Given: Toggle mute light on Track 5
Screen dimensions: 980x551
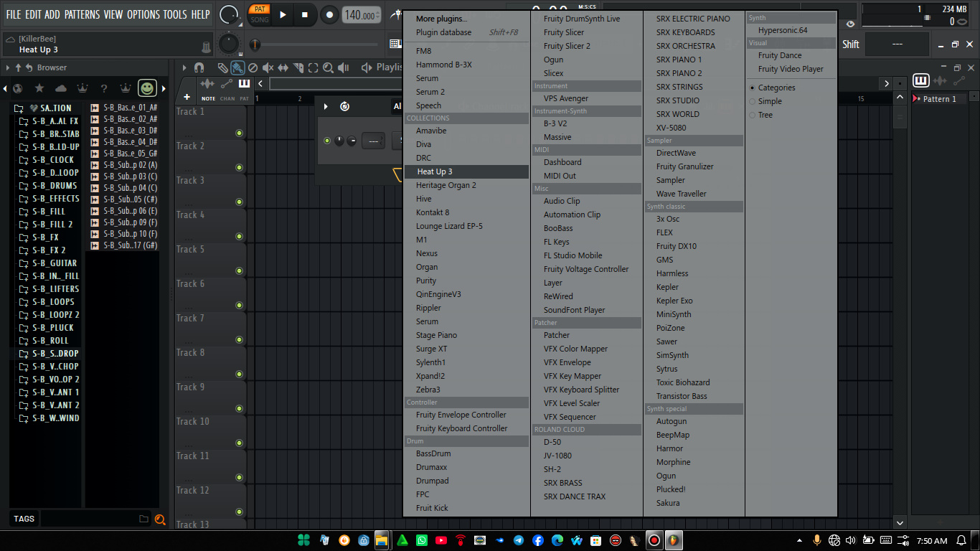Looking at the screenshot, I should [239, 270].
